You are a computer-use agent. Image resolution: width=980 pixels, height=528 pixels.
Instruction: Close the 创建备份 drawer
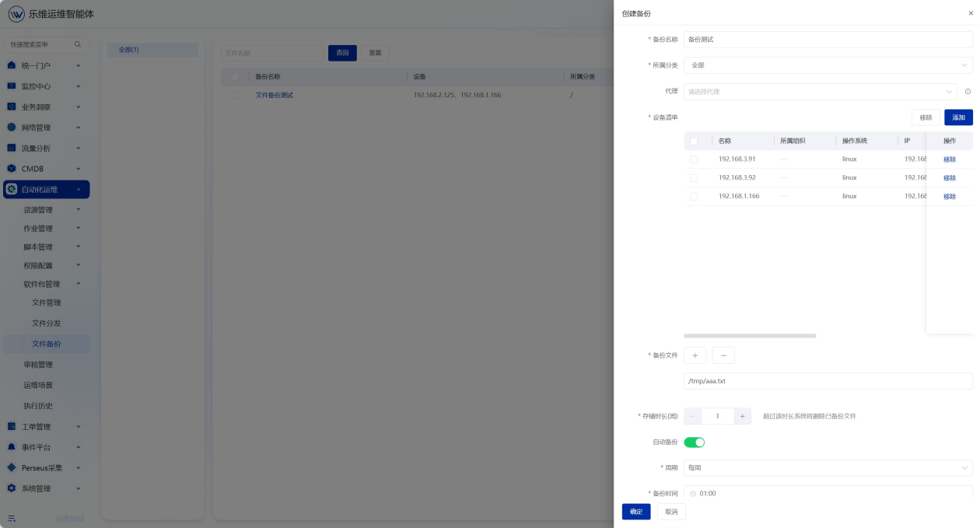971,14
